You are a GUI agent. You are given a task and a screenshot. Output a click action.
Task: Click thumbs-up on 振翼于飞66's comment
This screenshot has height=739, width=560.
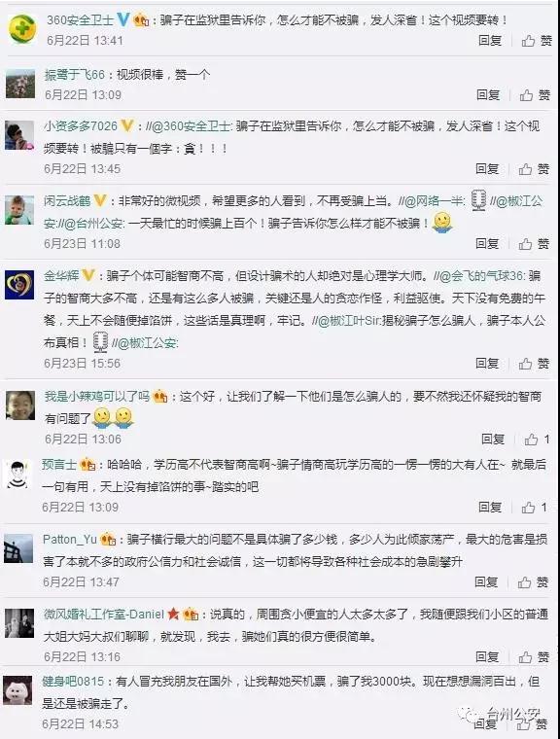point(535,95)
